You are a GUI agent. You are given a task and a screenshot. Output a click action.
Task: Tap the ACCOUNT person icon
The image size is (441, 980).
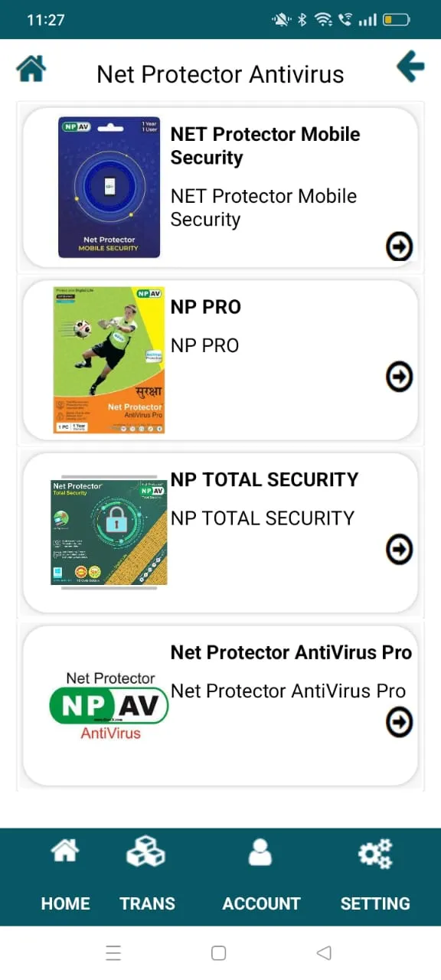pos(260,851)
